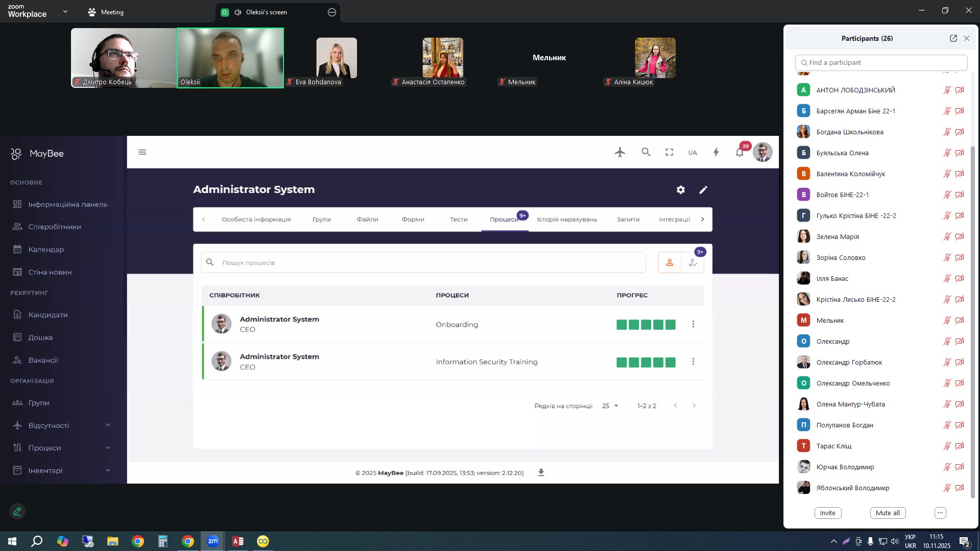Screen dimensions: 980x551
Task: Click the Mute all button
Action: click(x=888, y=513)
